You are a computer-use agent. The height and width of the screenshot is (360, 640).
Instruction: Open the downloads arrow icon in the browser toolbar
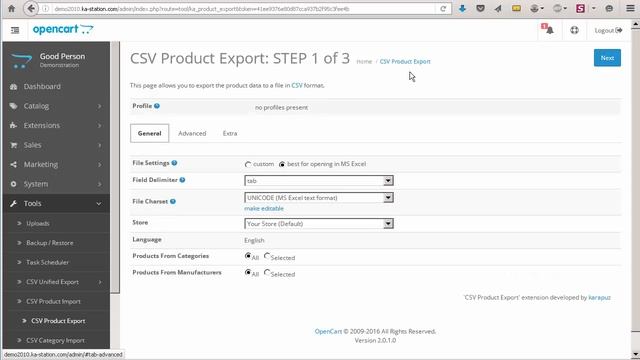pos(462,8)
